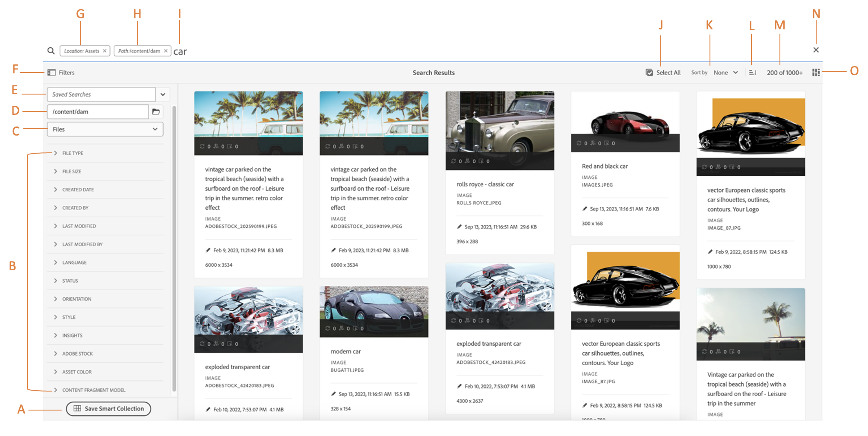Remove the Location: Assets search tag
The image size is (868, 436).
pyautogui.click(x=105, y=51)
